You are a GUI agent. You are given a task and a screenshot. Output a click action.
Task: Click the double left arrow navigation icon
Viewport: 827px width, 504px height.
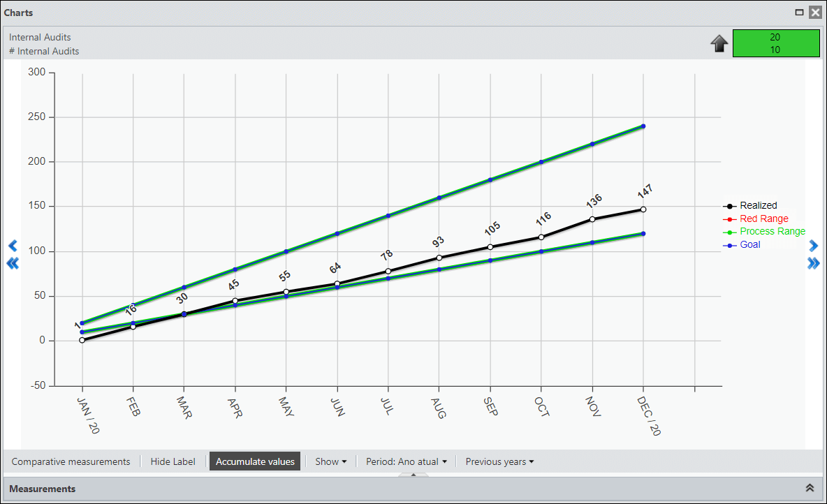[13, 263]
